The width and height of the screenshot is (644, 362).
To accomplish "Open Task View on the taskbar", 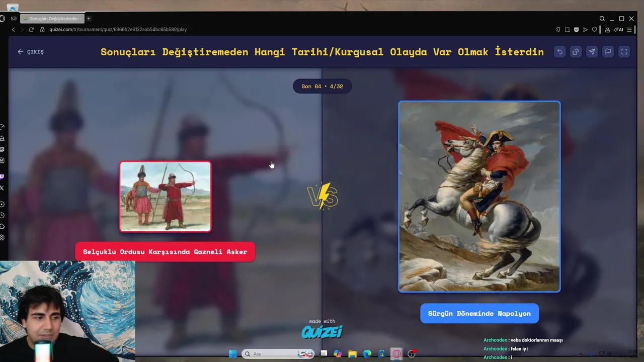I will pos(324,354).
